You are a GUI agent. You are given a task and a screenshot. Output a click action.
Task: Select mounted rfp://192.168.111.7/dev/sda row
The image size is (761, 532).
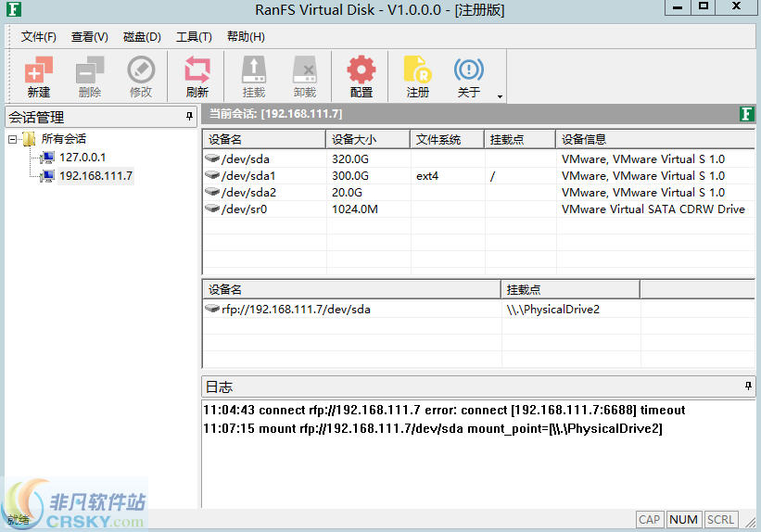[x=478, y=310]
